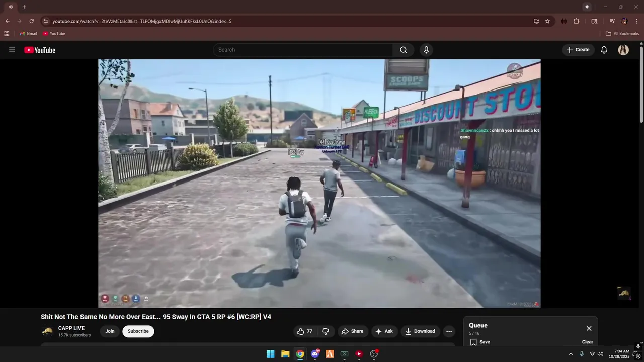Open Chrome from the taskbar
The image size is (644, 362).
click(x=300, y=354)
